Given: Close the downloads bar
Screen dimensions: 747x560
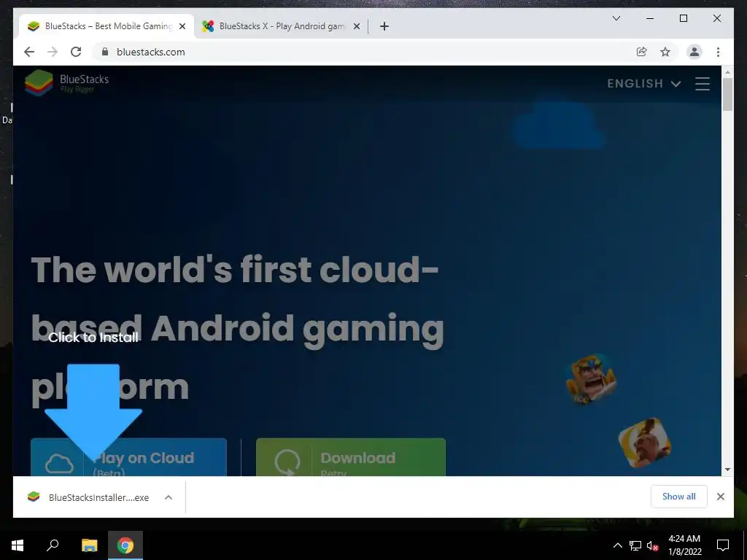Looking at the screenshot, I should coord(720,497).
